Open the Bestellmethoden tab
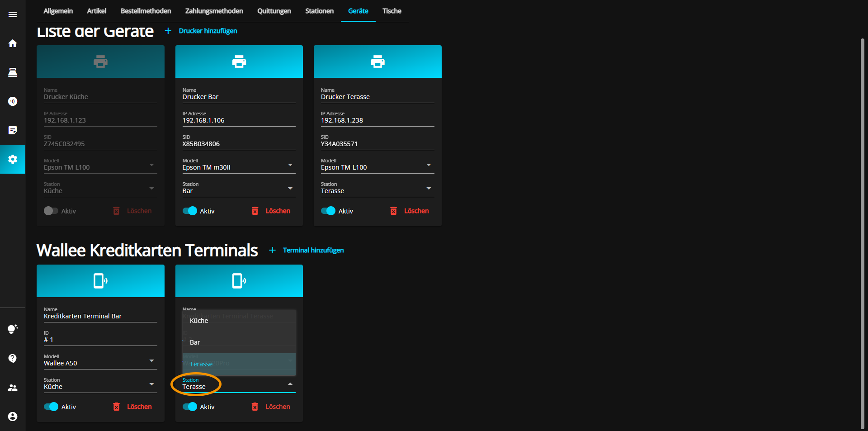This screenshot has height=431, width=868. click(146, 11)
